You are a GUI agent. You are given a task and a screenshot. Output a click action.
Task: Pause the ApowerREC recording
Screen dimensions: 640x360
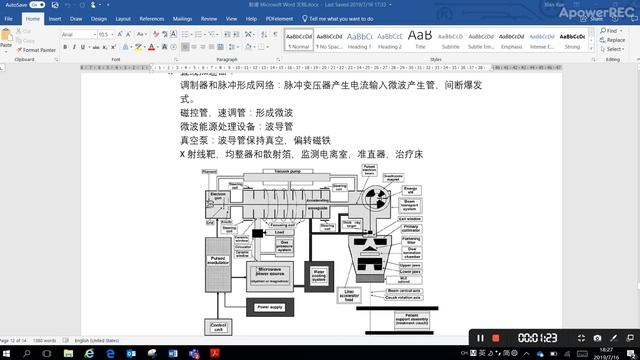coord(480,338)
